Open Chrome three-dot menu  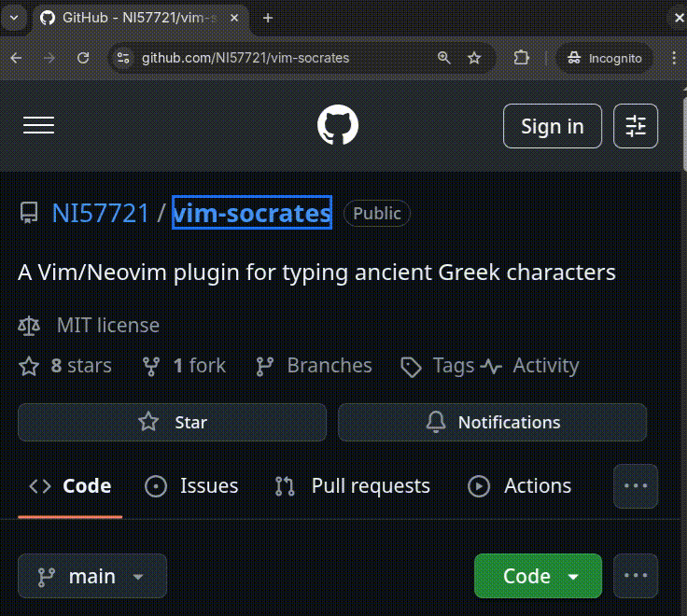[674, 58]
